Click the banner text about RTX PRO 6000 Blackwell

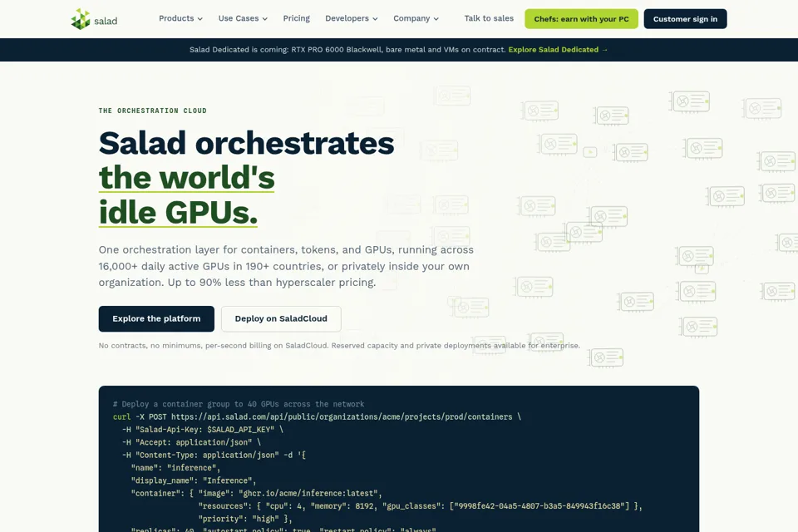347,49
